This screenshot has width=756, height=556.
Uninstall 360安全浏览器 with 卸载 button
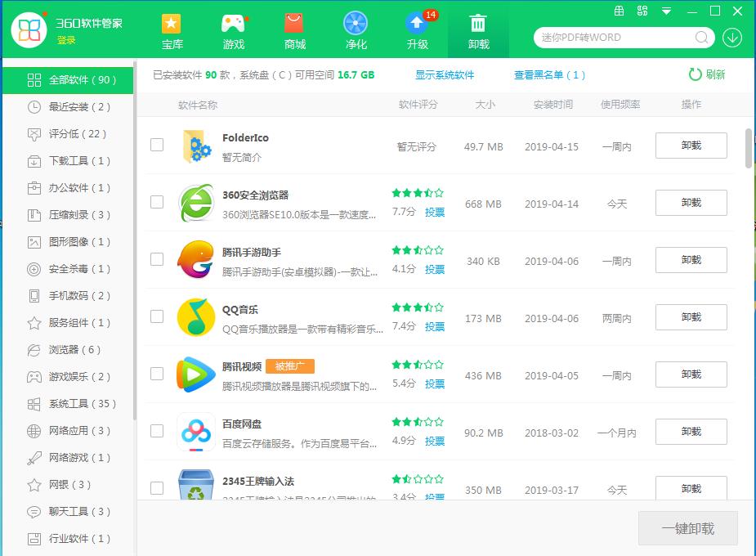click(691, 203)
